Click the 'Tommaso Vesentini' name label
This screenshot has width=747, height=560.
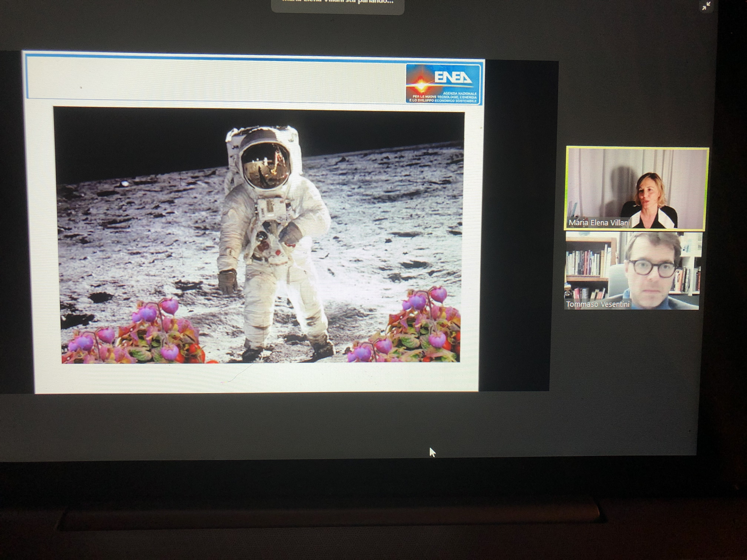598,304
